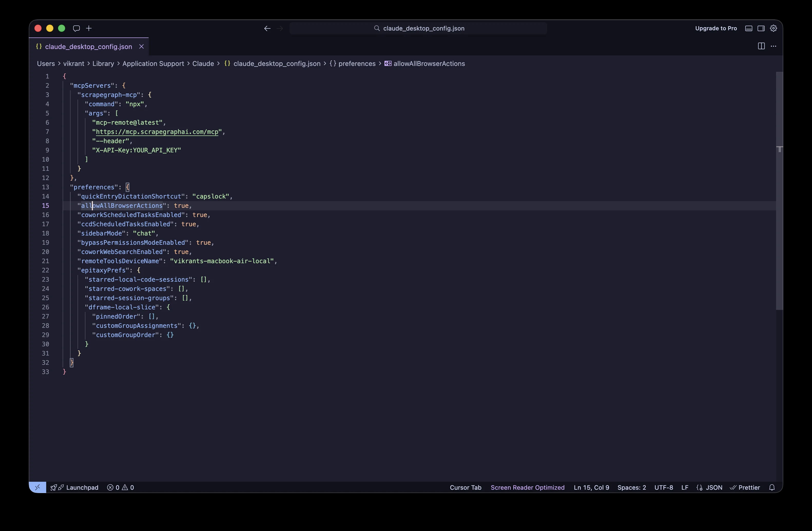
Task: Click the Launchpad status bar item
Action: 74,487
